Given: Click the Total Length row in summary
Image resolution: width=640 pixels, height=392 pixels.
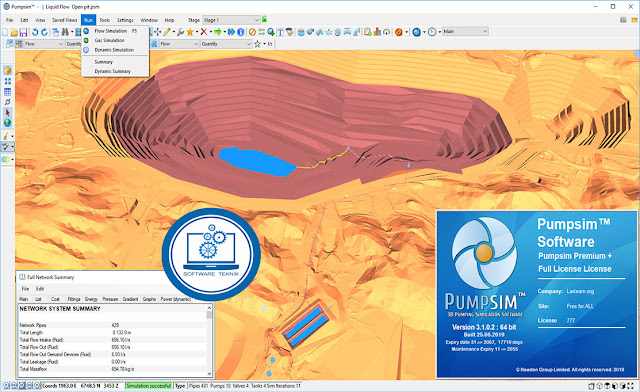Looking at the screenshot, I should point(112,332).
